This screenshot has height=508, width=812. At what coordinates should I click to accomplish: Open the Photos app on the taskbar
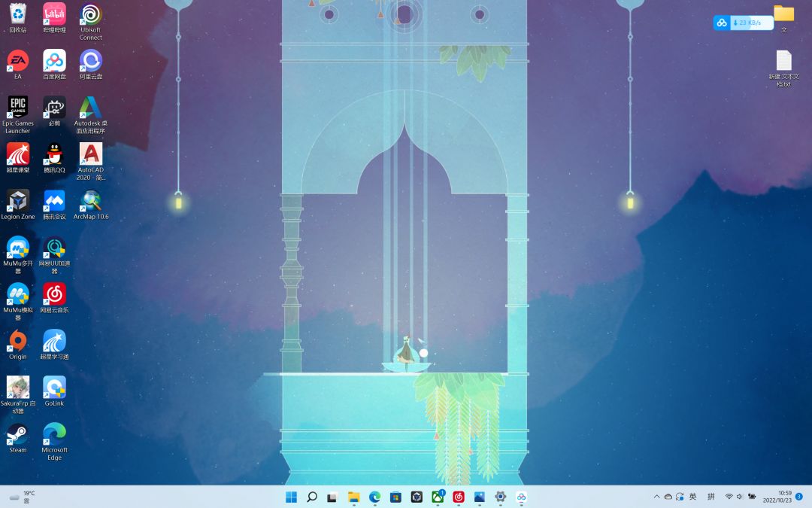tap(480, 497)
